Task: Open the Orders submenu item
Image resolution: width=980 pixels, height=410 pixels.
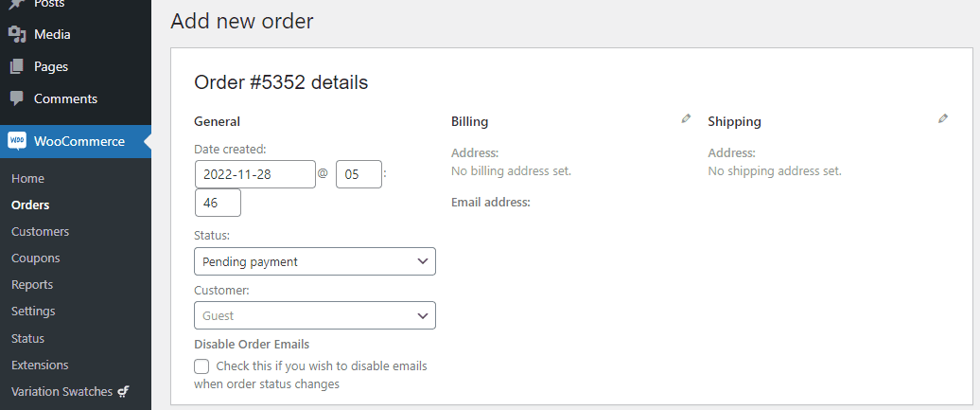Action: (x=30, y=205)
